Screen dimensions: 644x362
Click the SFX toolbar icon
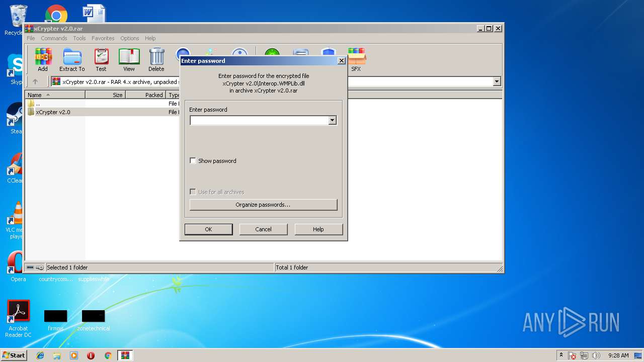(x=356, y=60)
